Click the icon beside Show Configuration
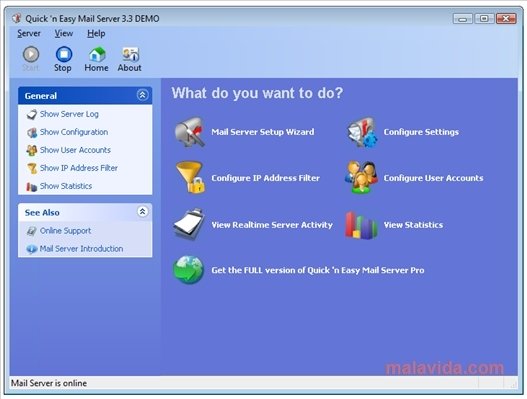Screen dimensions: 527x399 (32, 132)
